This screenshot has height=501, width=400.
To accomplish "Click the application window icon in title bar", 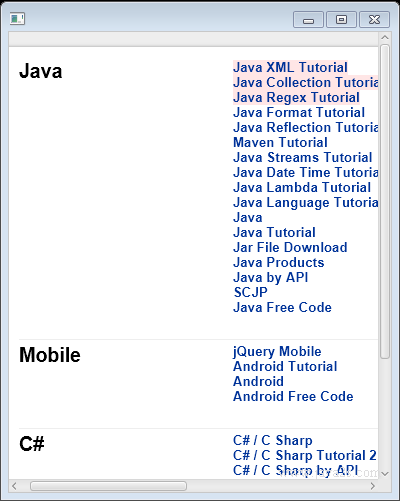I will [17, 19].
